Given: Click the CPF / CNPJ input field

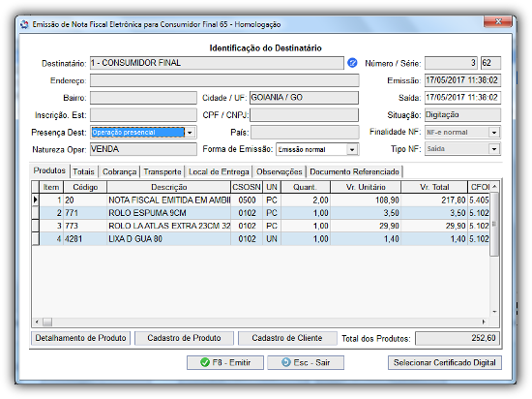Looking at the screenshot, I should 304,115.
